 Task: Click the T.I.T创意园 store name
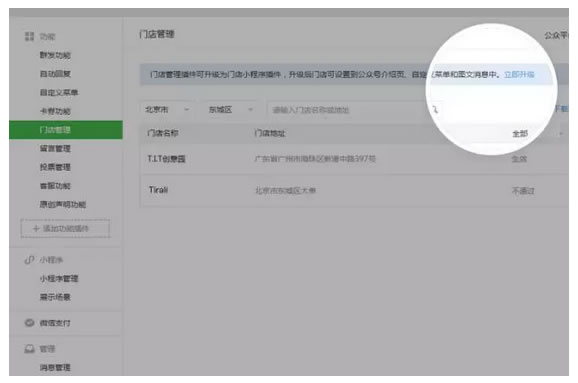click(x=166, y=159)
